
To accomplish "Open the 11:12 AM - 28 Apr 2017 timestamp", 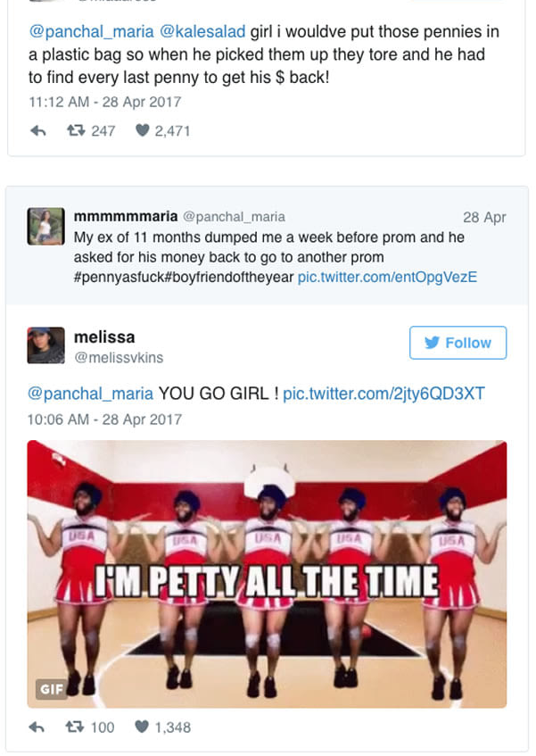I will point(105,102).
